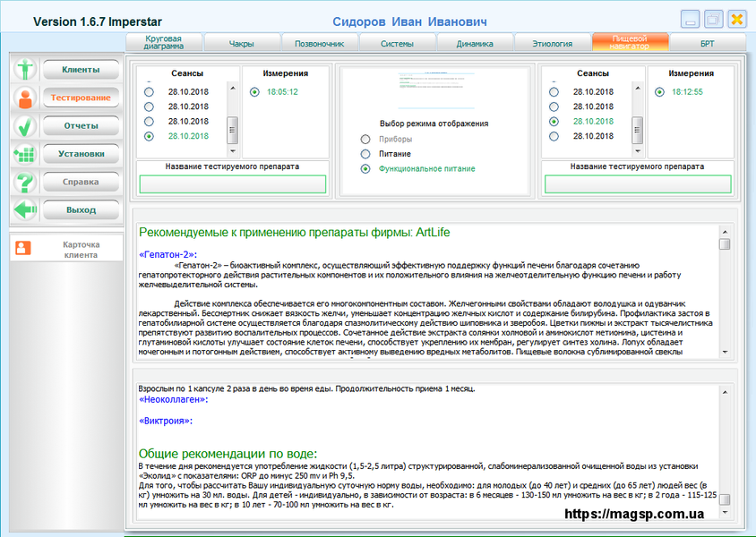Click scrollbar thumb in left Сеансы list
The image size is (756, 537).
click(x=232, y=130)
